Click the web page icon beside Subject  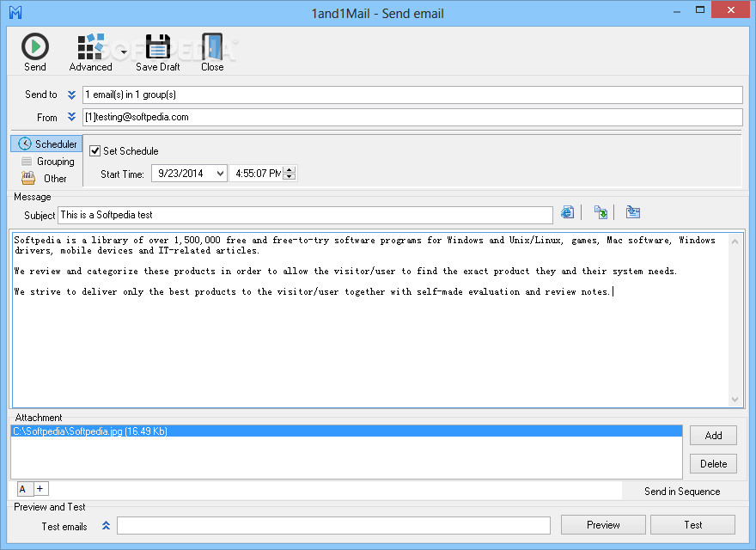(568, 211)
